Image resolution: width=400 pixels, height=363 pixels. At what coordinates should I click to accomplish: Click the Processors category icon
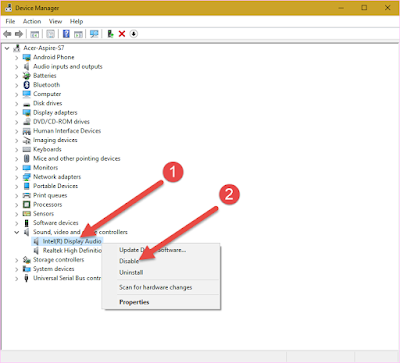(27, 204)
